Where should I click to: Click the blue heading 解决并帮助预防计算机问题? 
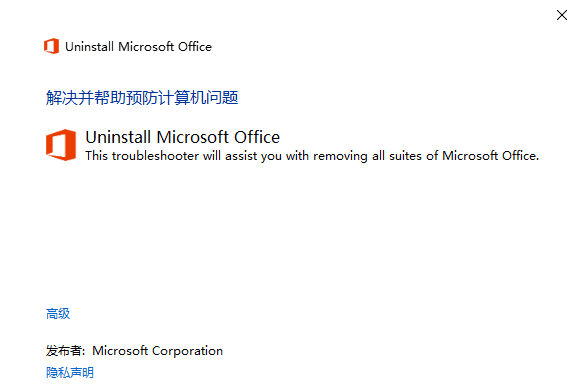coord(142,98)
